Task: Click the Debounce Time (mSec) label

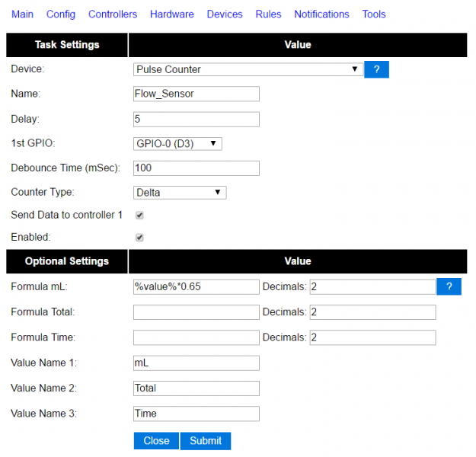Action: pos(65,168)
